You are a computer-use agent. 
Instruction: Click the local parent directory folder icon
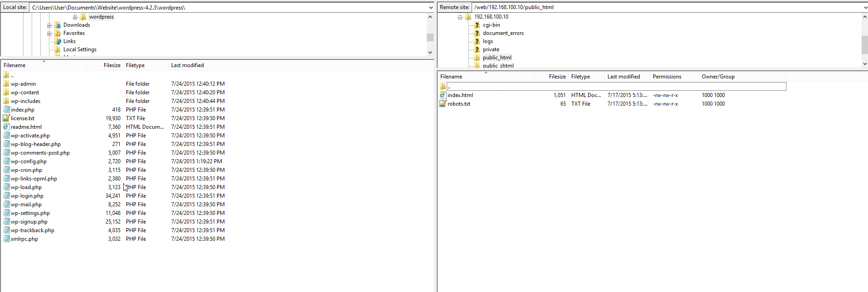tap(6, 75)
